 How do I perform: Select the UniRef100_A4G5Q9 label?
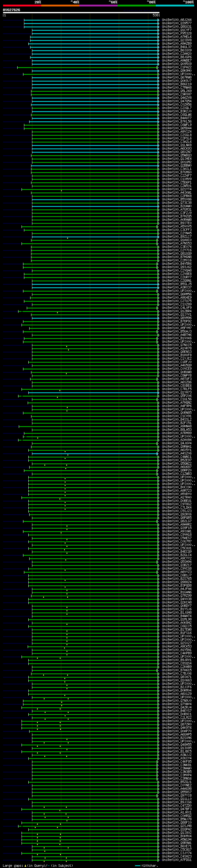coord(177,365)
